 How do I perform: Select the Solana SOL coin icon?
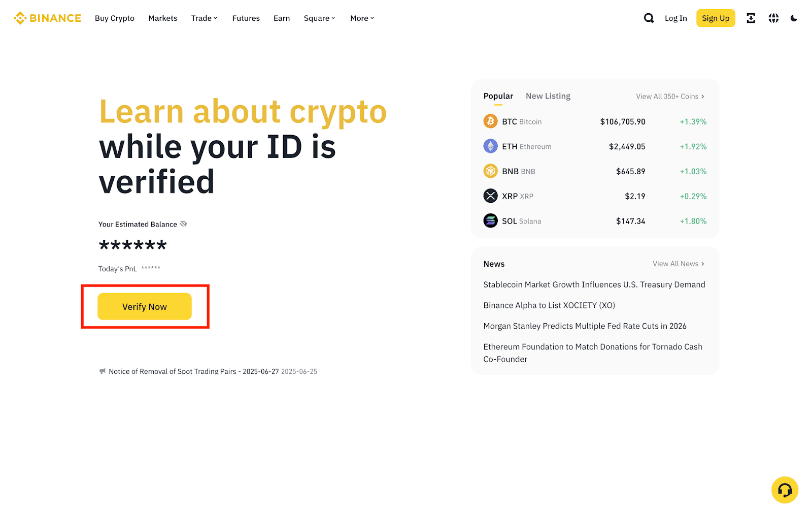[x=490, y=221]
